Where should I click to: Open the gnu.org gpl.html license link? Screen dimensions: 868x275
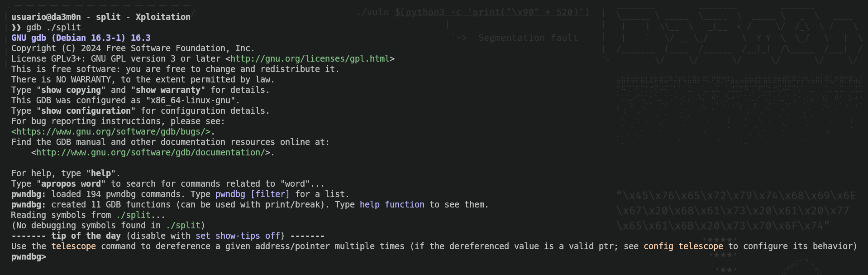pos(310,59)
